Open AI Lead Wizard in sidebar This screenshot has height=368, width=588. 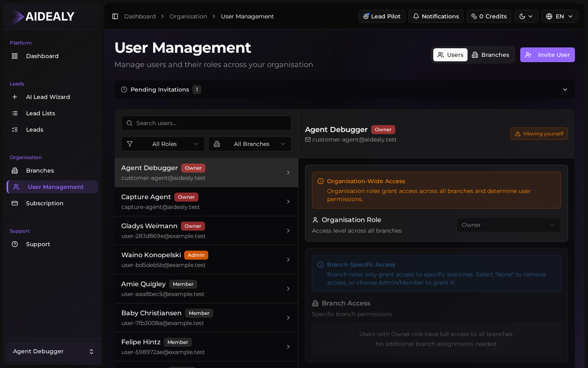52,97
